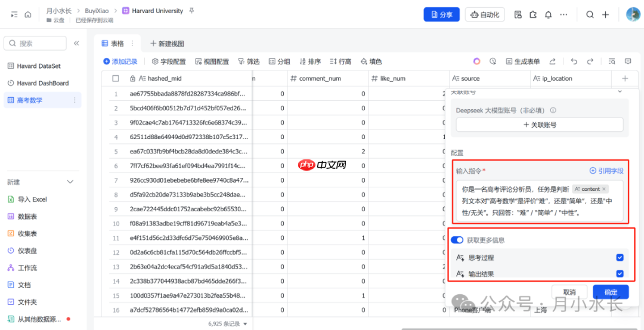This screenshot has height=330, width=644.
Task: Open 视图配置 view settings
Action: point(212,61)
